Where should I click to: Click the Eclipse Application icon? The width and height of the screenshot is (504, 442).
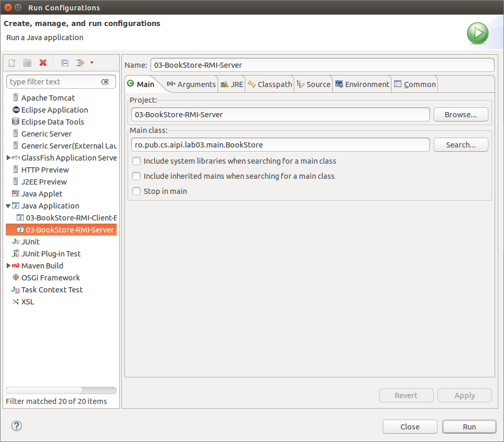(x=16, y=109)
